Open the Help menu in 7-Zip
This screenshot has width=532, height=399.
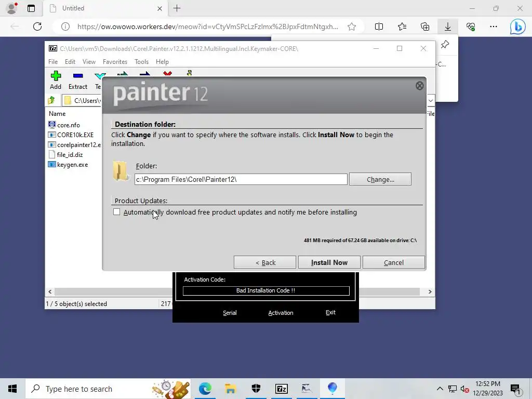click(x=162, y=62)
